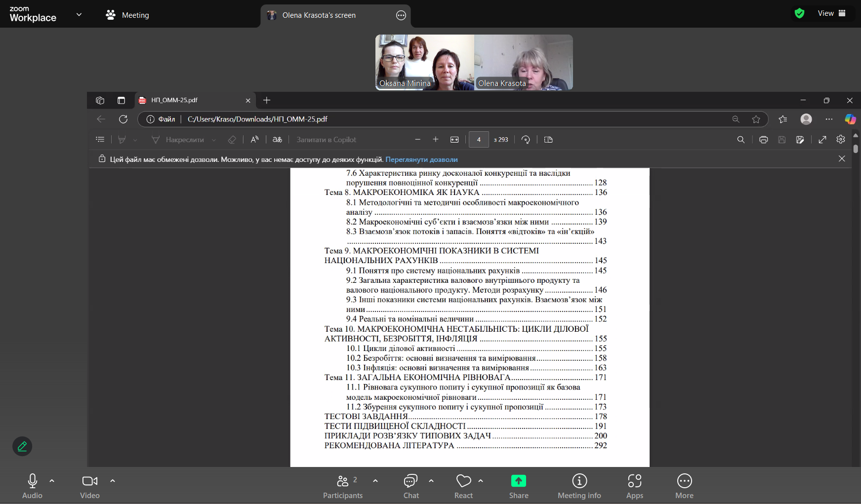Open the Apps panel
861x504 pixels.
[635, 486]
